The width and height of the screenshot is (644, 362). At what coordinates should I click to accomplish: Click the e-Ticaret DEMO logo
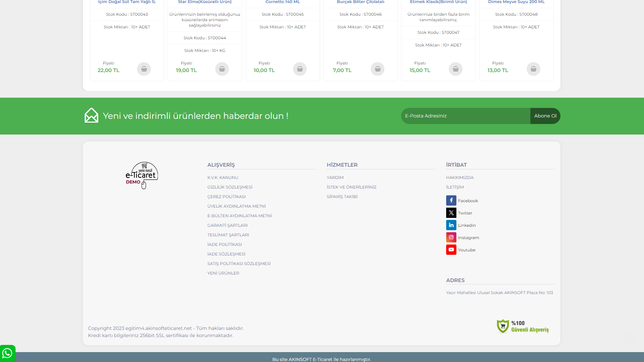click(142, 175)
